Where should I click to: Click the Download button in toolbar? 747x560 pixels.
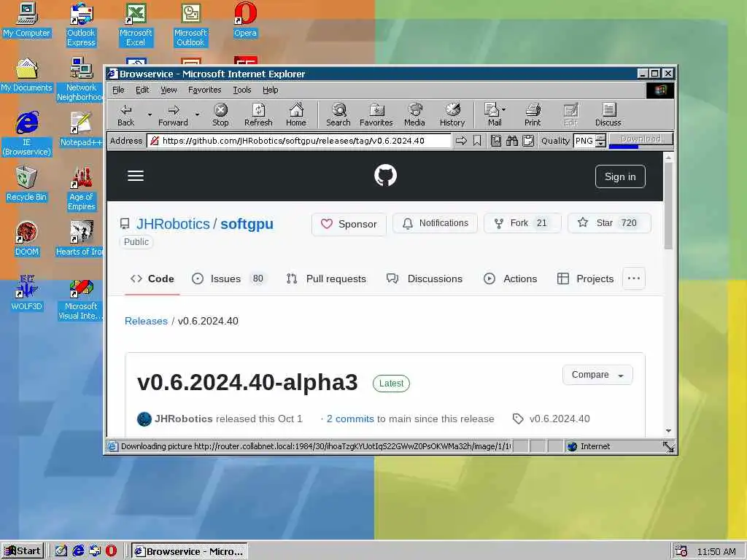(x=640, y=139)
